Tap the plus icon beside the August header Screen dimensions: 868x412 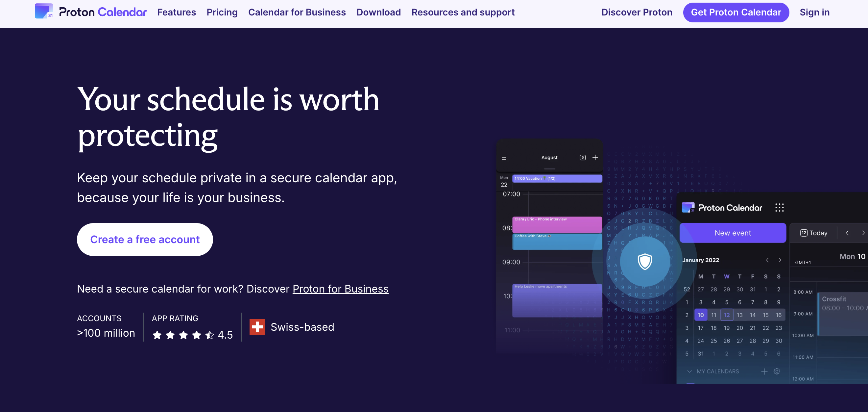pos(595,157)
